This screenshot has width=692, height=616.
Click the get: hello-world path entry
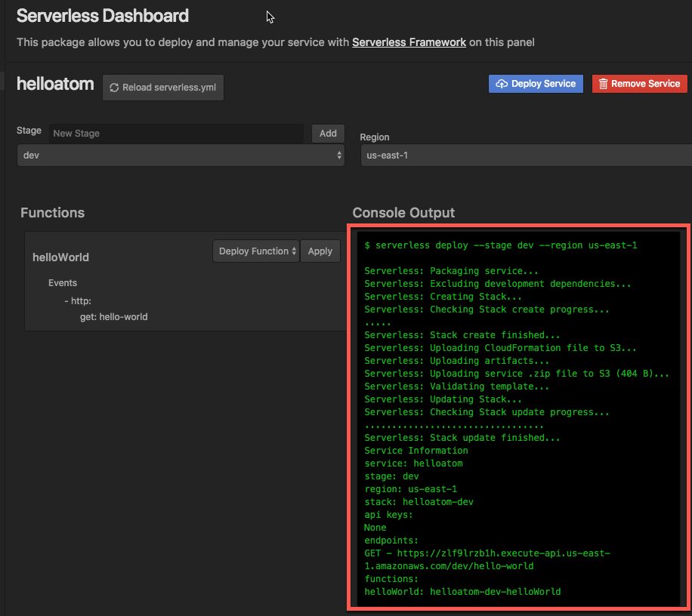click(114, 317)
